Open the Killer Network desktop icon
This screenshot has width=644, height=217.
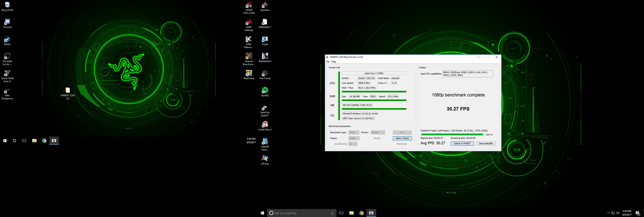[x=249, y=42]
